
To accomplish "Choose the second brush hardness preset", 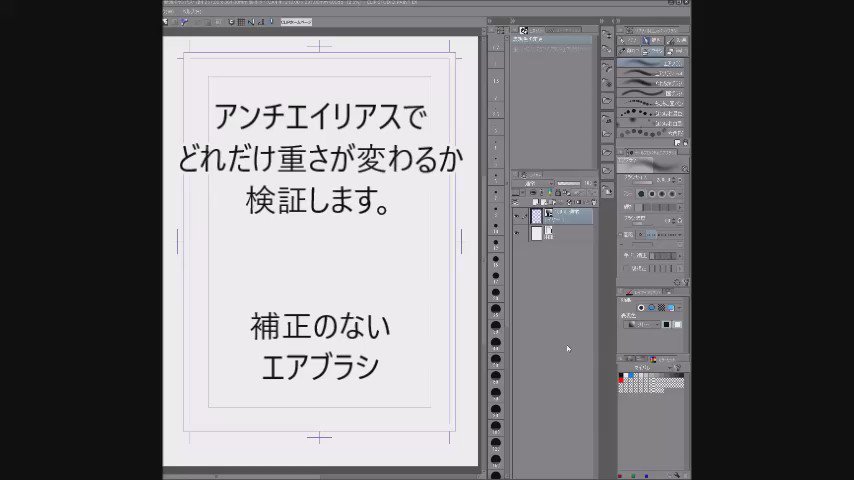I will pos(651,193).
